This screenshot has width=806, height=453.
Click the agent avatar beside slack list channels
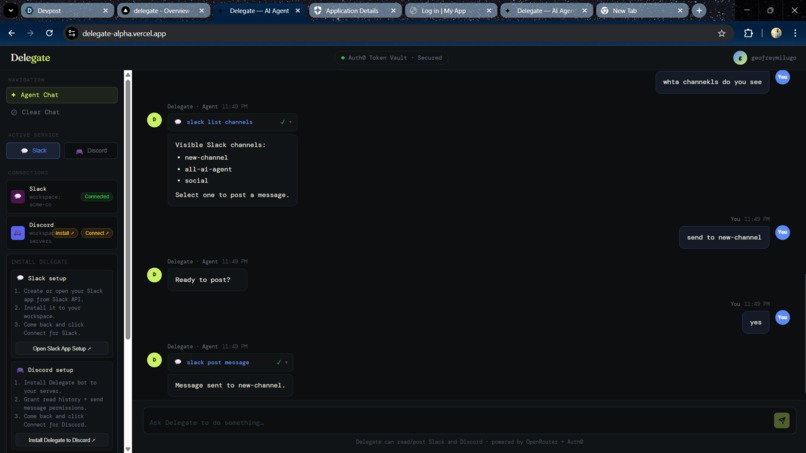click(x=154, y=120)
